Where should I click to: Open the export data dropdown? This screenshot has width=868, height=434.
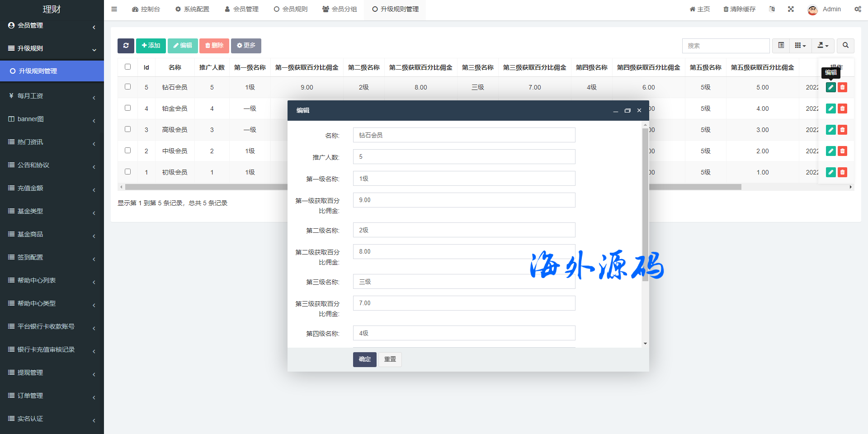pyautogui.click(x=823, y=46)
